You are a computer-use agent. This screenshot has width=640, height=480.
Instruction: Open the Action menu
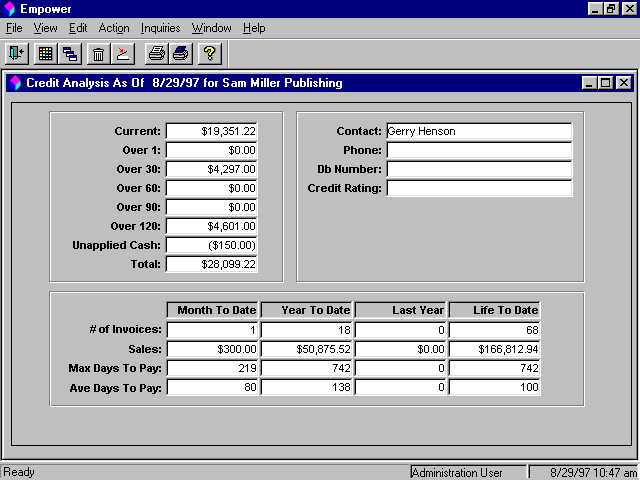(114, 28)
